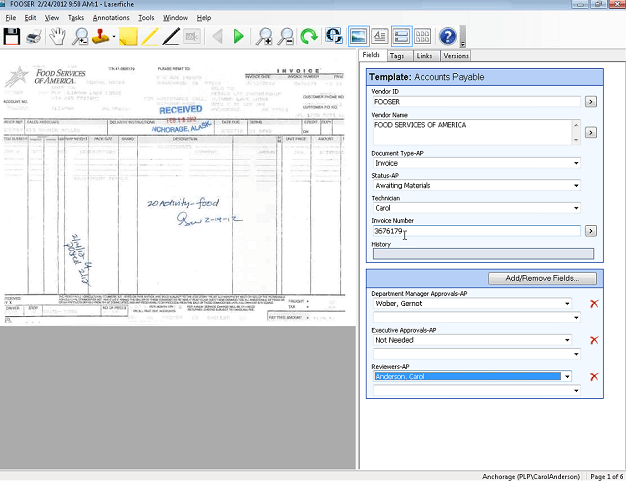Switch to the Fields tab

(371, 55)
